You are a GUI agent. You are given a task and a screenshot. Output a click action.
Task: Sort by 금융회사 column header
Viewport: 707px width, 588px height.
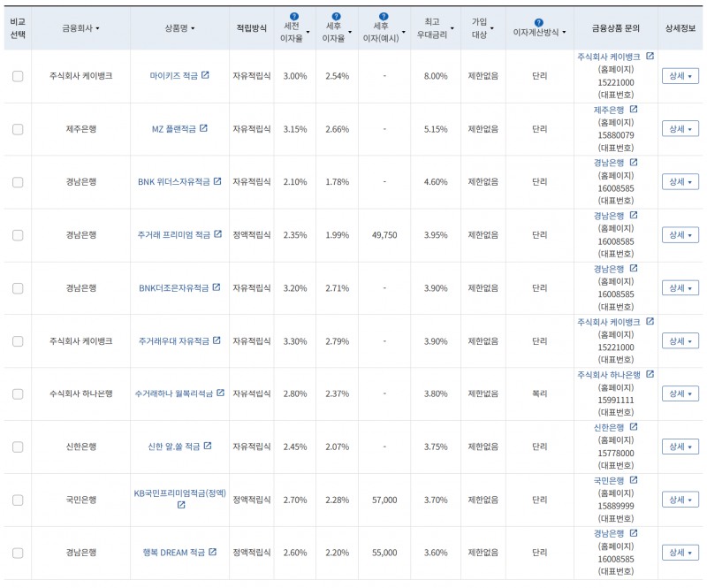80,28
